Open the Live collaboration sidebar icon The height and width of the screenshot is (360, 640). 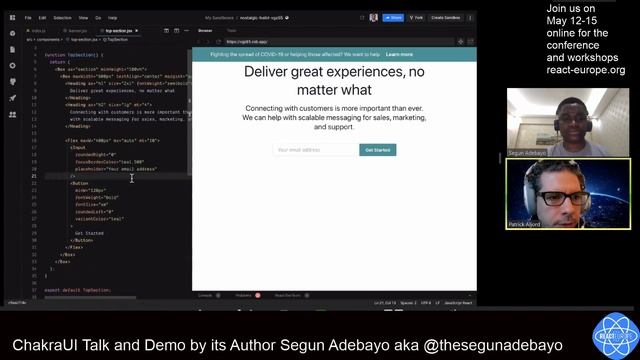13,115
